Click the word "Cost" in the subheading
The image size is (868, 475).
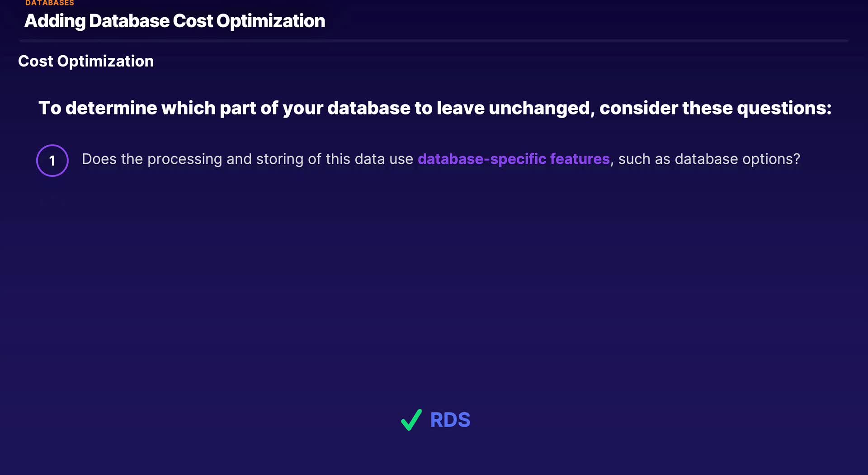pos(35,61)
